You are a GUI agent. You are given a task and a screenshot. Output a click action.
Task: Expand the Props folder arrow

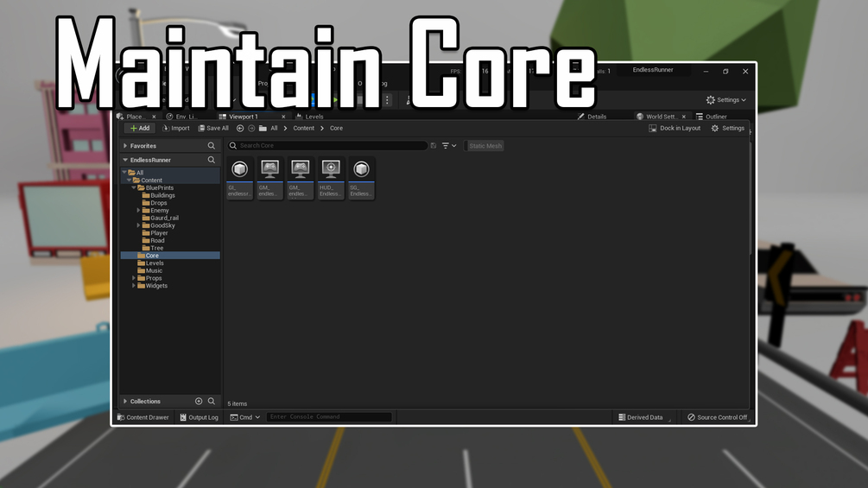coord(134,278)
